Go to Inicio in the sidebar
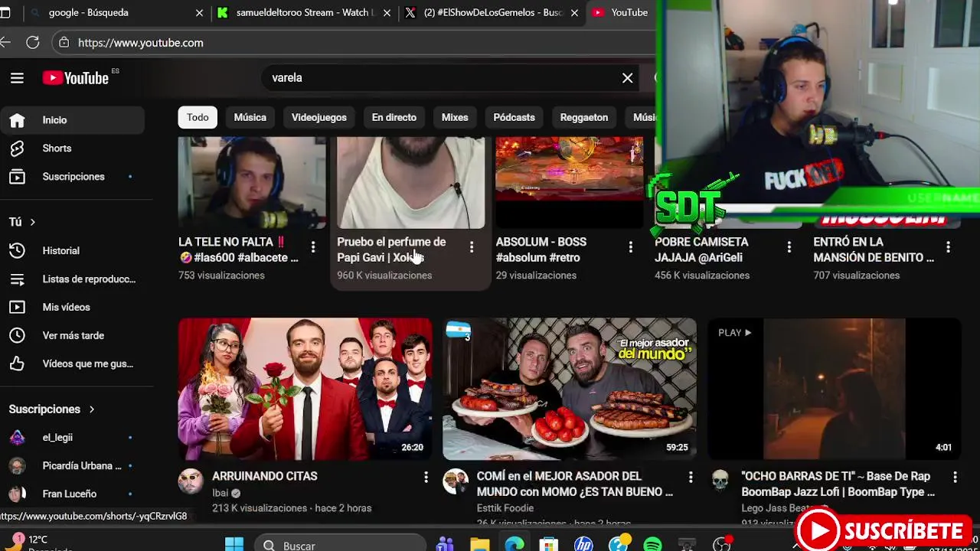 coord(72,120)
